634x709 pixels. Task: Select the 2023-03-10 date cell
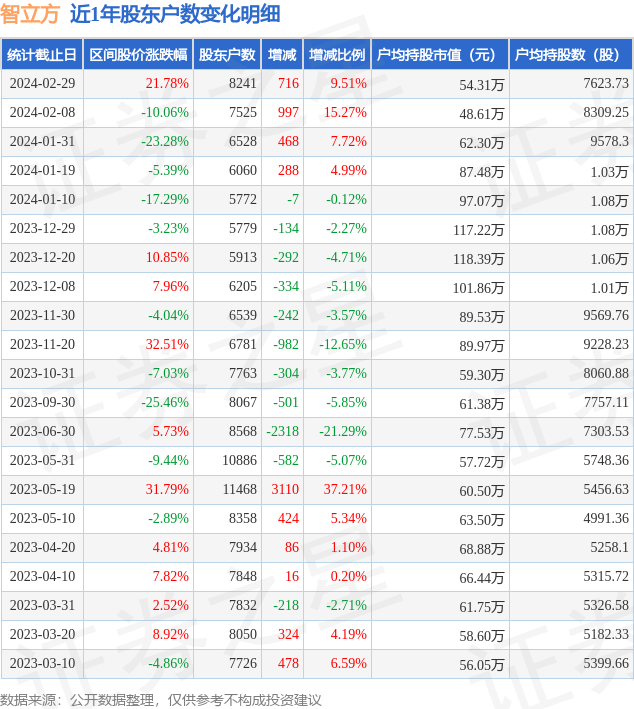click(41, 664)
